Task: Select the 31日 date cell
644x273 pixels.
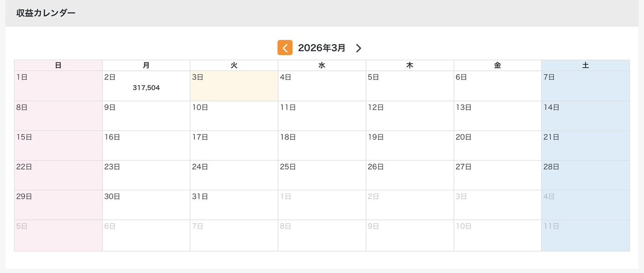Action: (234, 205)
